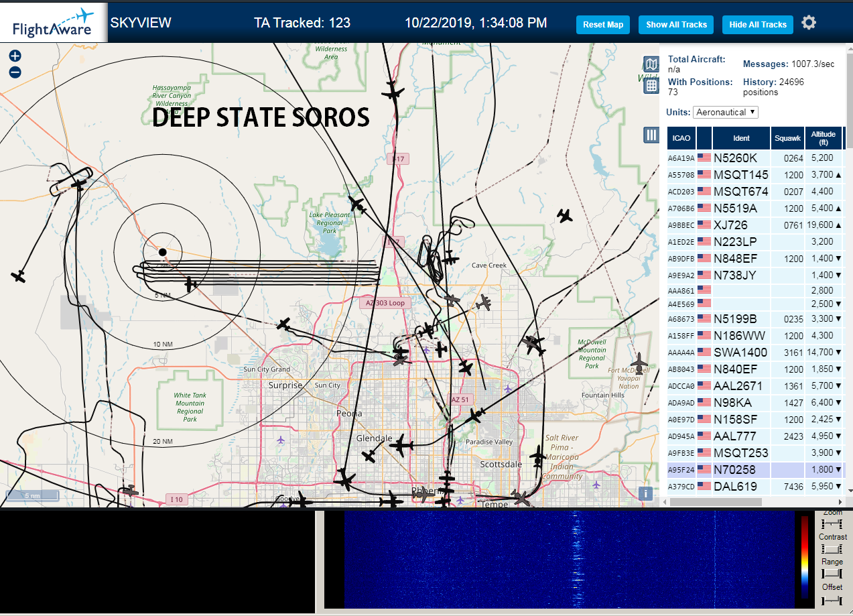Select the N223LP row
The width and height of the screenshot is (853, 616).
coord(755,241)
